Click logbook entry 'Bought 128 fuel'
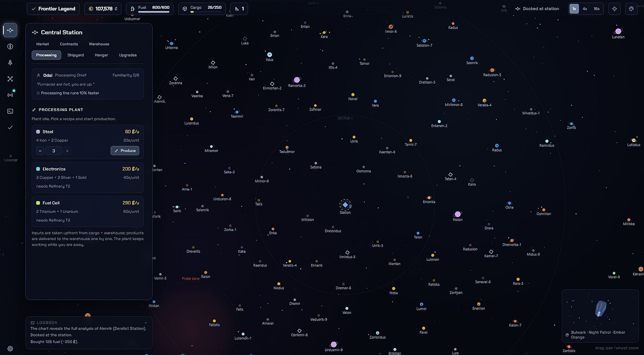 (x=54, y=342)
